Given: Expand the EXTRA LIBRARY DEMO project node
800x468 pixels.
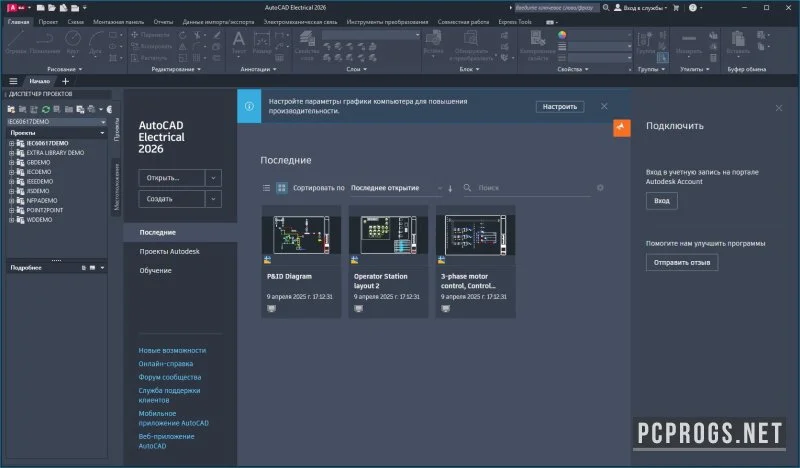Looking at the screenshot, I should (11, 153).
